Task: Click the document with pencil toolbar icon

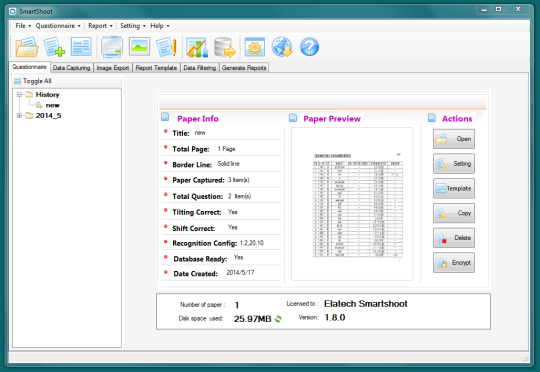Action: click(x=167, y=47)
